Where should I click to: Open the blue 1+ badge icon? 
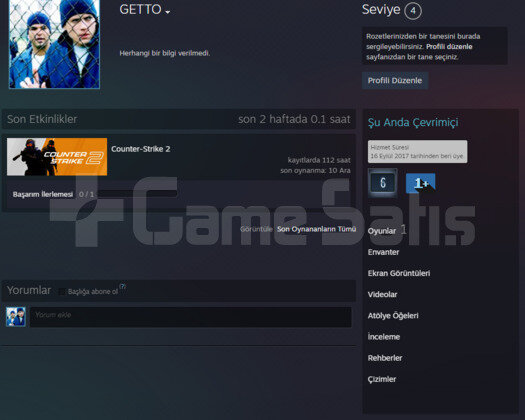420,183
